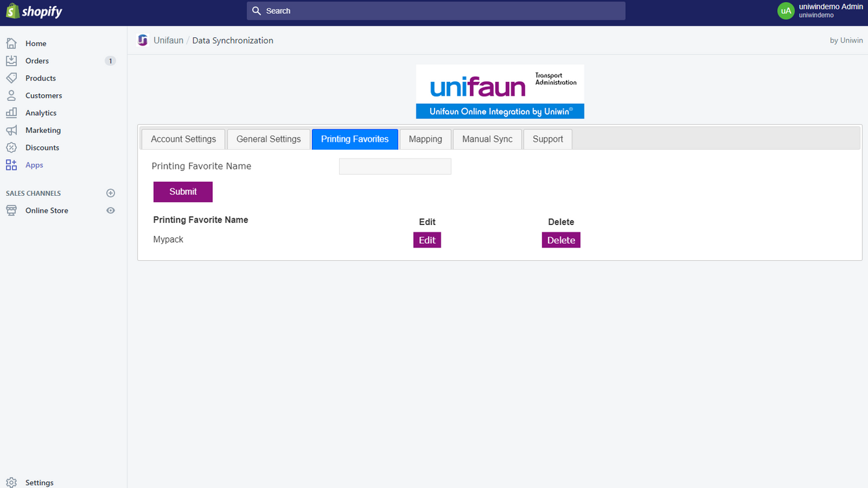Open the Home menu item

click(x=36, y=43)
